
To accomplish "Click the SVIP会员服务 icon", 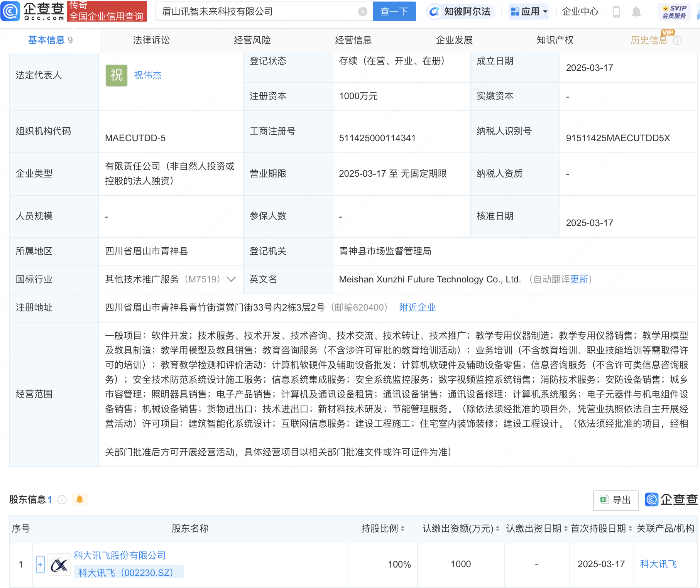I will pos(674,11).
